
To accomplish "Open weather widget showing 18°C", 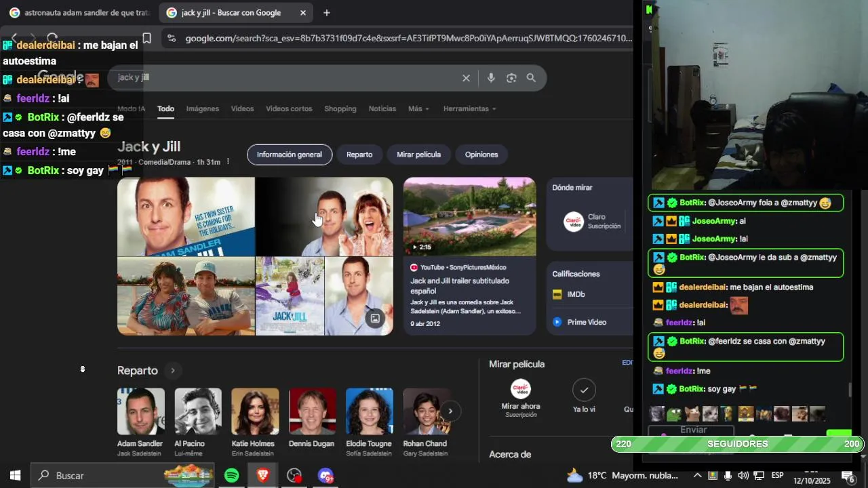I will pyautogui.click(x=622, y=476).
